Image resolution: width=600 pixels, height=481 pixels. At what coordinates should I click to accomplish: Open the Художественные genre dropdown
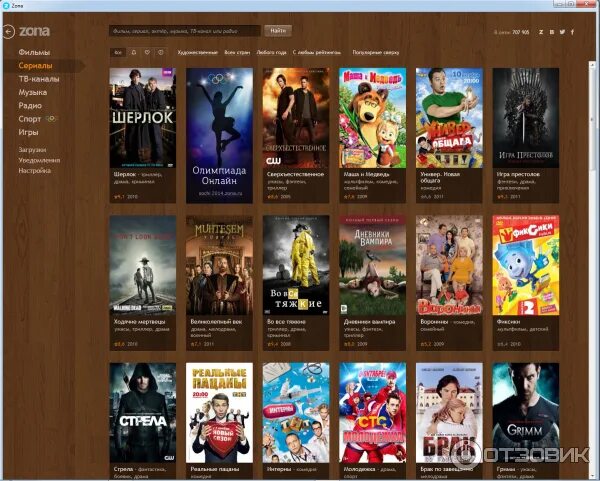tap(197, 52)
